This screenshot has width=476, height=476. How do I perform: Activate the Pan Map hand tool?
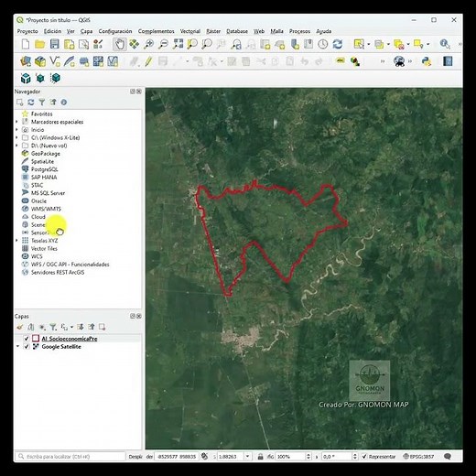[120, 44]
